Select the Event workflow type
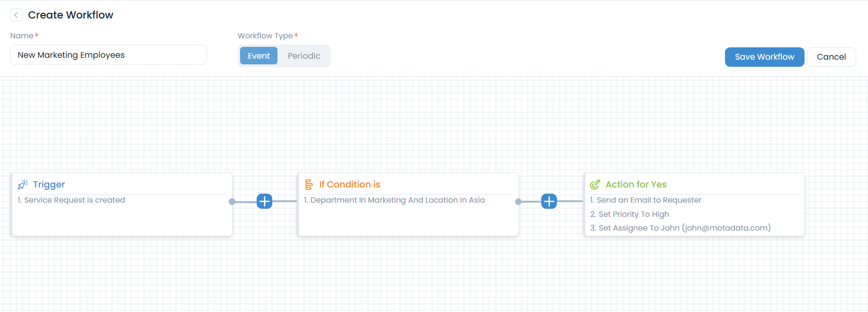 point(259,55)
